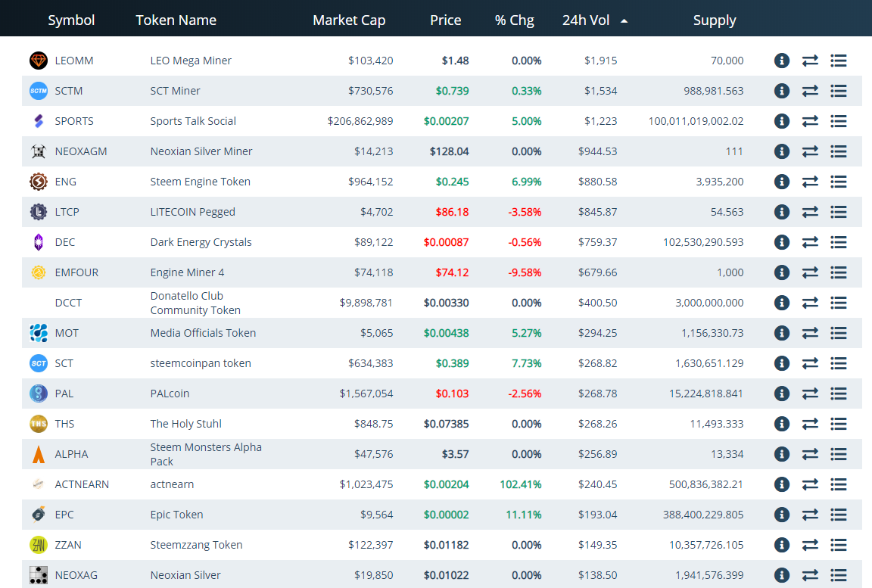Click the $128.04 price value
Viewport: 872px width, 588px height.
click(450, 151)
